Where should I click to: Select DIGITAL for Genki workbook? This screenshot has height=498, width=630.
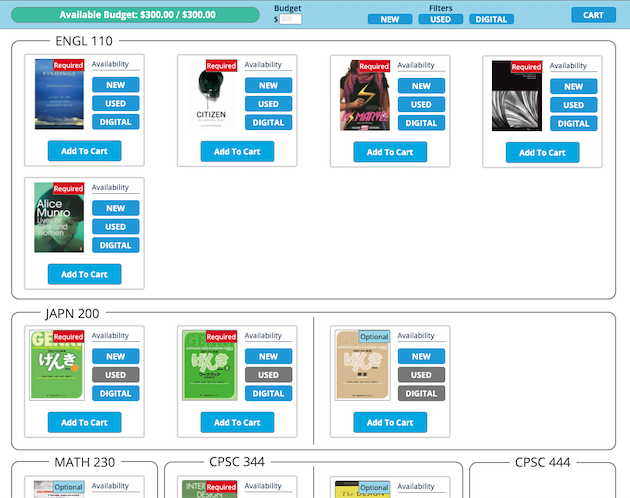tap(268, 393)
